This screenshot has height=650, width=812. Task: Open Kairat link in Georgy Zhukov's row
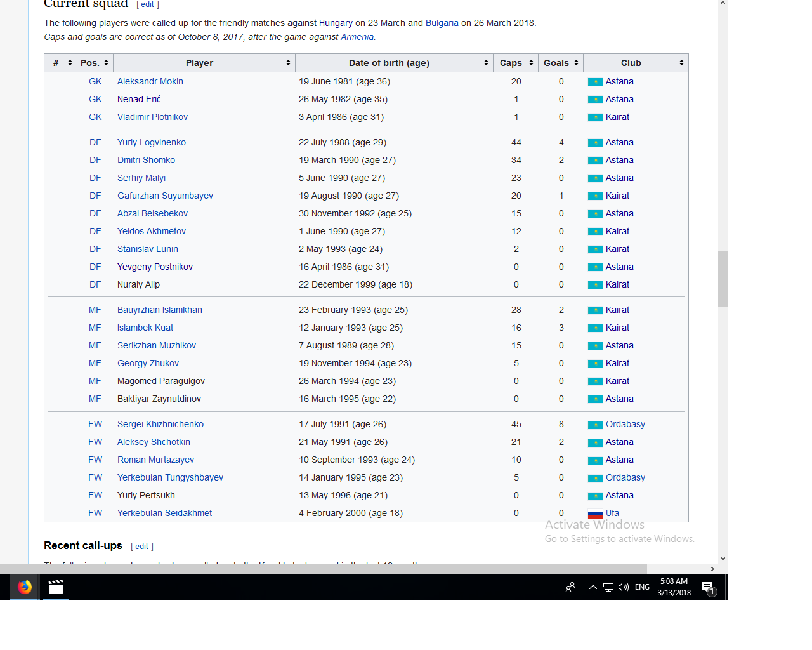tap(617, 363)
